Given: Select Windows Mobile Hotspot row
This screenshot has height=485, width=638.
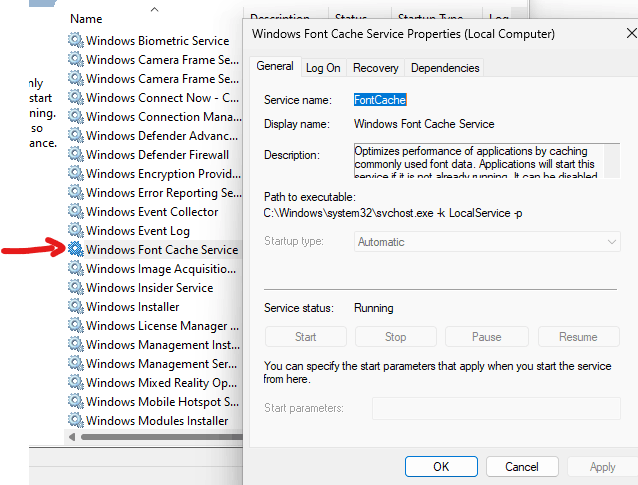Looking at the screenshot, I should (155, 401).
